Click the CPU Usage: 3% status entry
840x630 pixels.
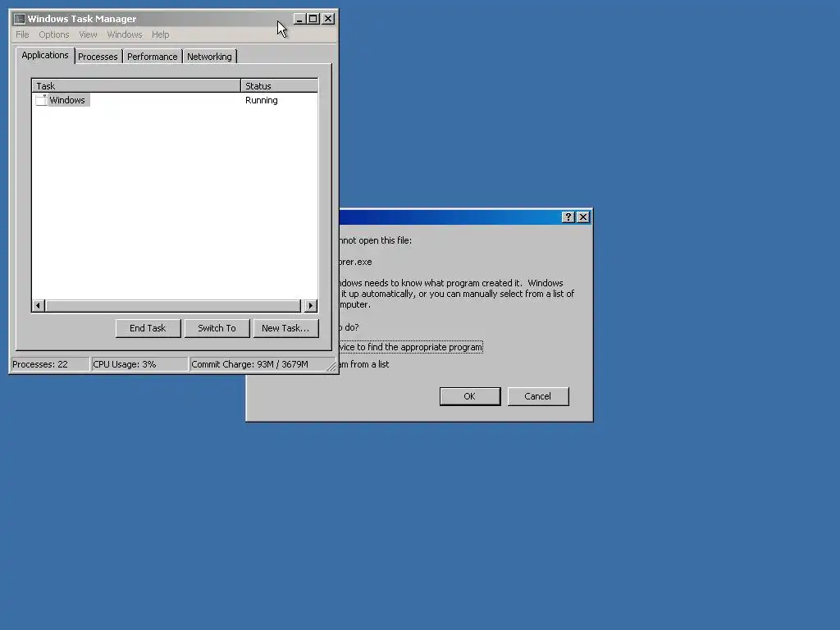(x=139, y=364)
